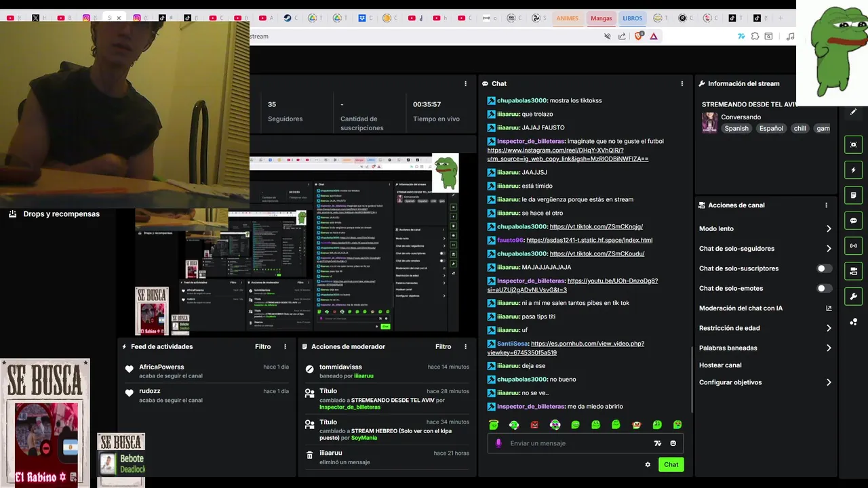Open fausto86's hf.space link in chat
The width and height of the screenshot is (868, 488).
coord(589,240)
